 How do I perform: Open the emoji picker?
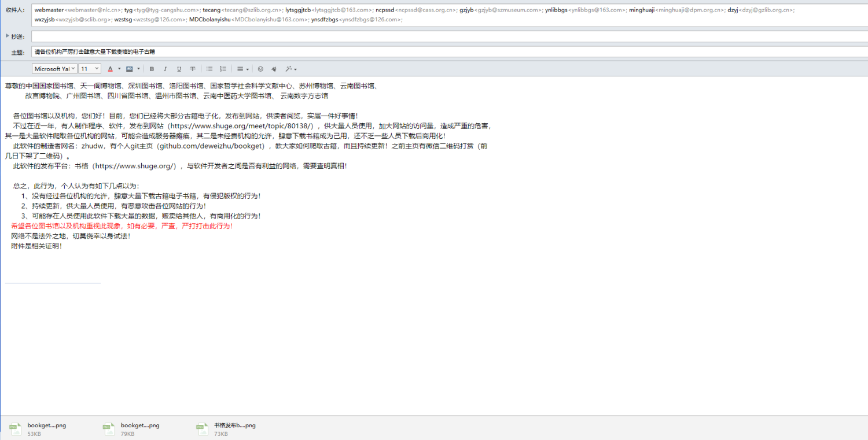[x=260, y=69]
